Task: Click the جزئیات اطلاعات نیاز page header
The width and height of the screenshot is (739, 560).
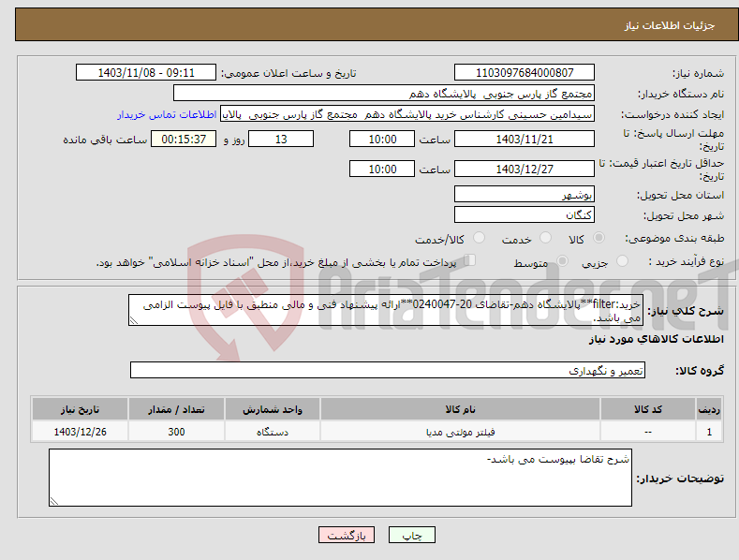Action: click(670, 25)
